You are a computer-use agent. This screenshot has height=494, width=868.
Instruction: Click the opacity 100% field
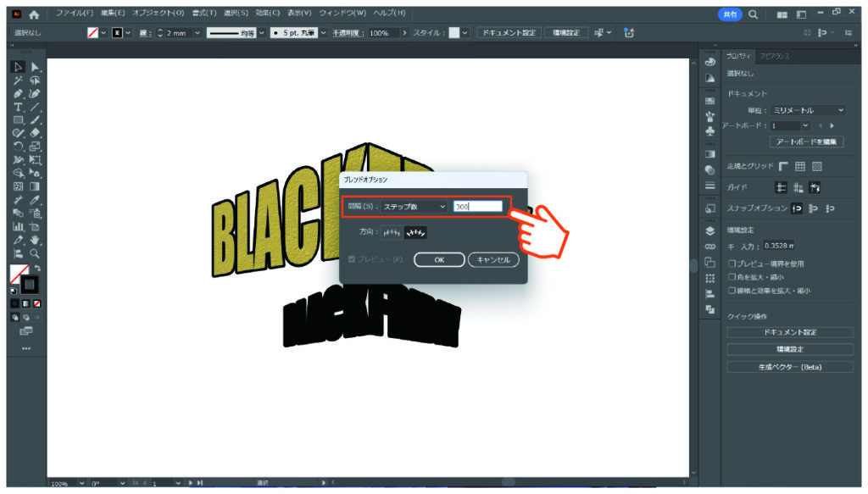tap(383, 33)
